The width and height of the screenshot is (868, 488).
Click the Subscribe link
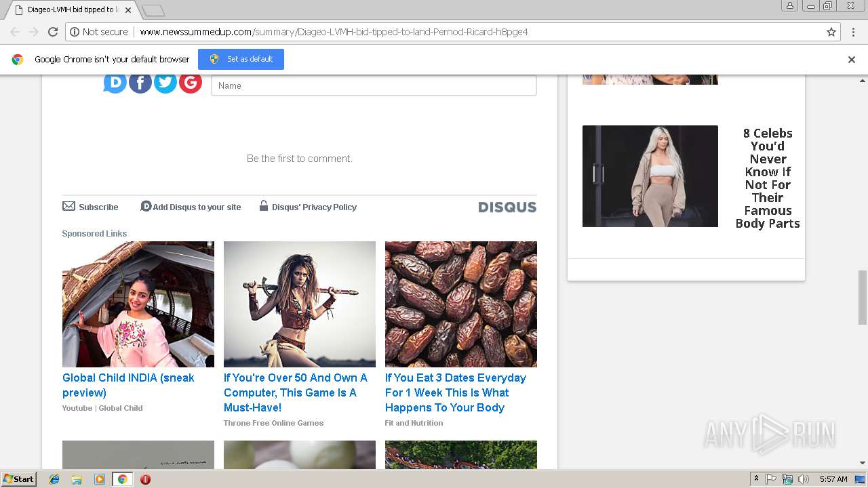pyautogui.click(x=91, y=207)
